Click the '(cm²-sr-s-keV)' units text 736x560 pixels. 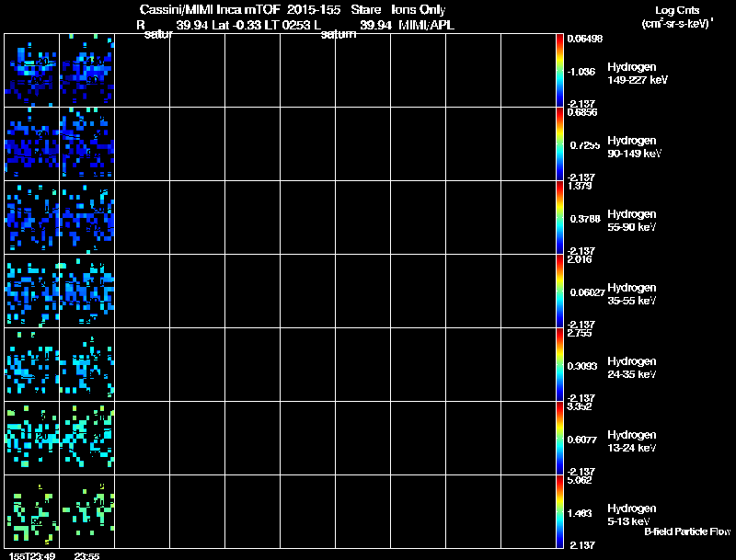click(x=677, y=24)
